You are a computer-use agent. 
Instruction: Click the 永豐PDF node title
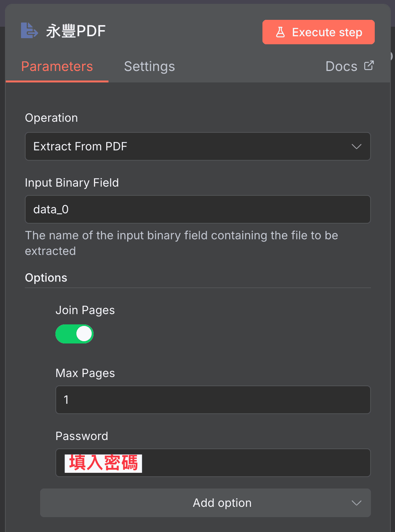tap(76, 31)
